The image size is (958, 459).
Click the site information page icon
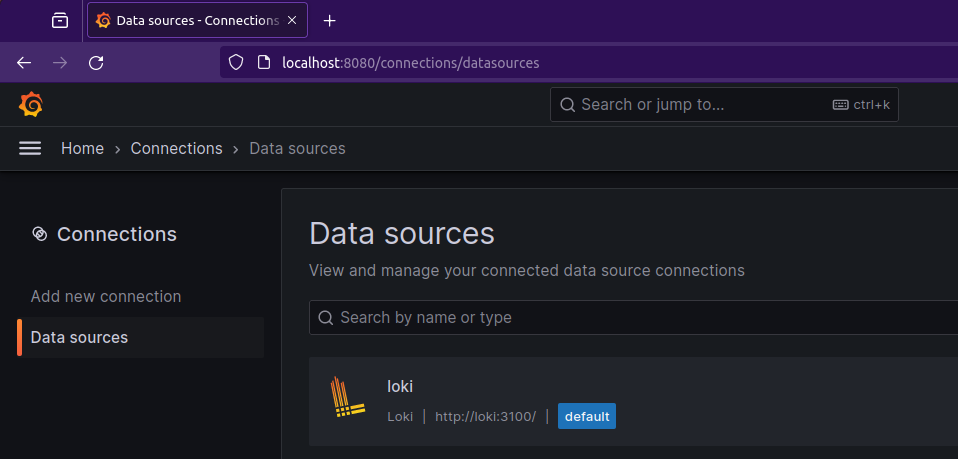[264, 62]
